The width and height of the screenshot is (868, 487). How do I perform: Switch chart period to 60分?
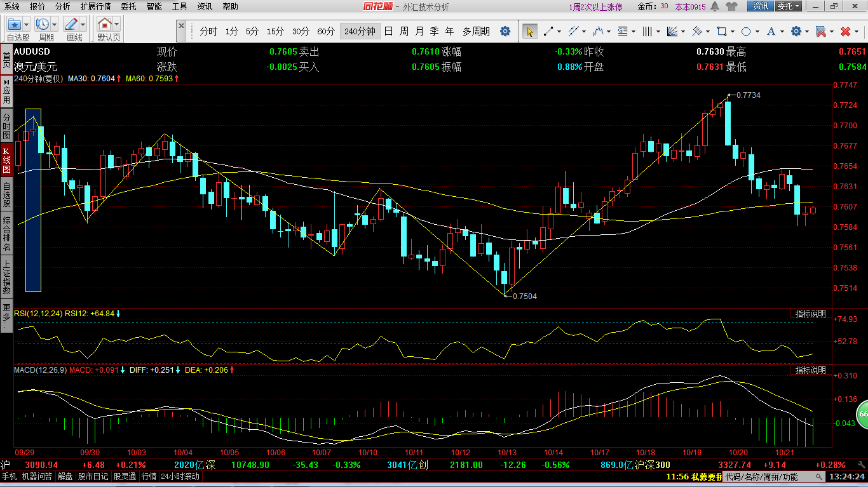coord(326,31)
